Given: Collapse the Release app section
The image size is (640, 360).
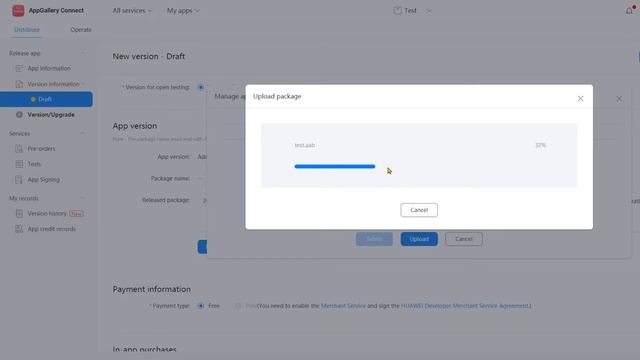Looking at the screenshot, I should [x=83, y=53].
